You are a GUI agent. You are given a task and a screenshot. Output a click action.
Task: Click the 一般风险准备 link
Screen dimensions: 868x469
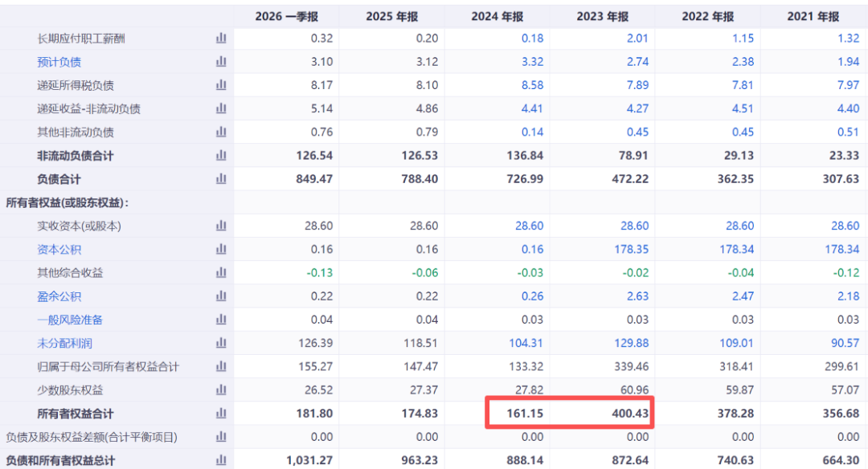click(70, 320)
